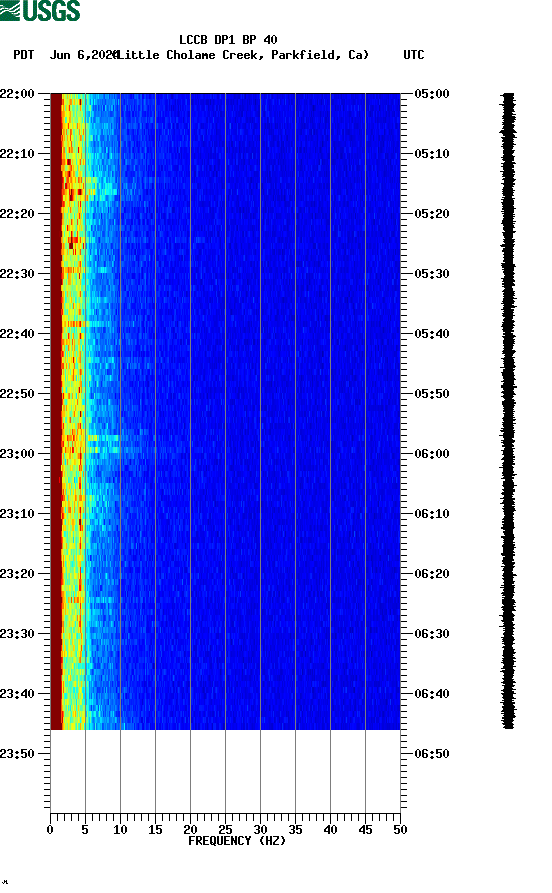Click the 20 Hz frequency axis label
The height and width of the screenshot is (893, 552).
pyautogui.click(x=190, y=830)
